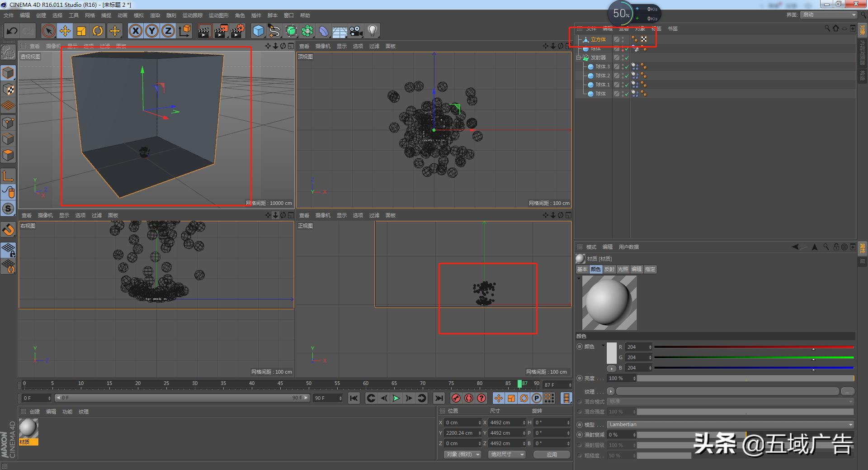Toggle the Z axis lock

tap(168, 31)
